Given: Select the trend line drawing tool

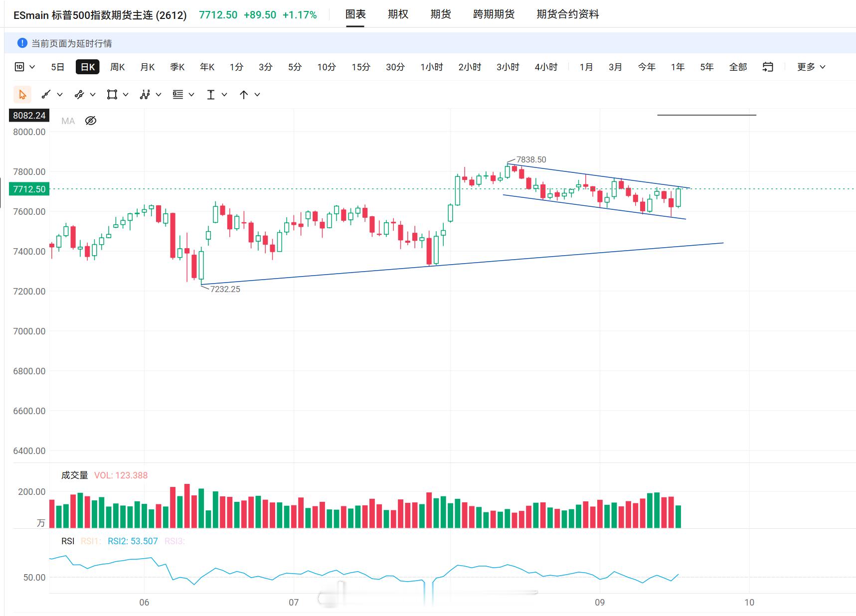Looking at the screenshot, I should 46,95.
